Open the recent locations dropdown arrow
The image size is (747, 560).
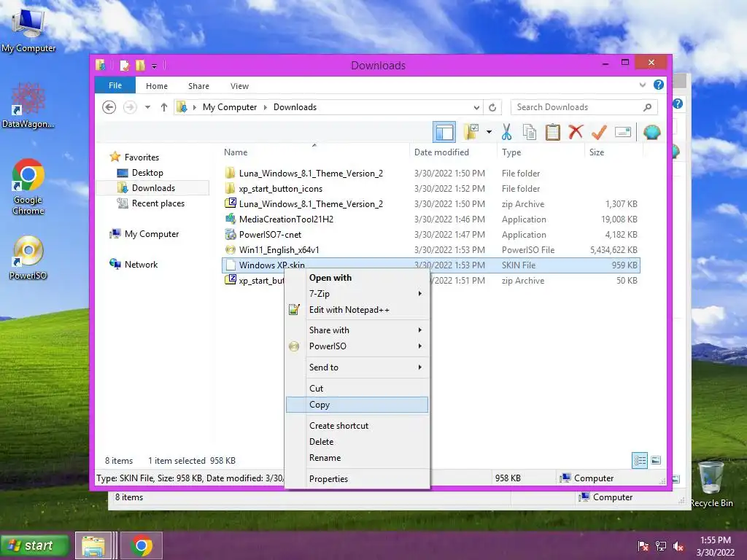tap(147, 107)
